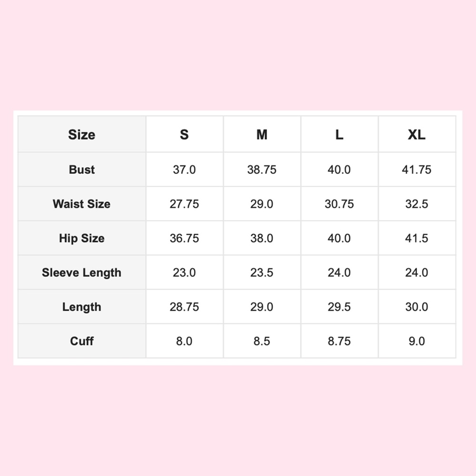
Task: Click the Hip Size row label
Action: 81,238
